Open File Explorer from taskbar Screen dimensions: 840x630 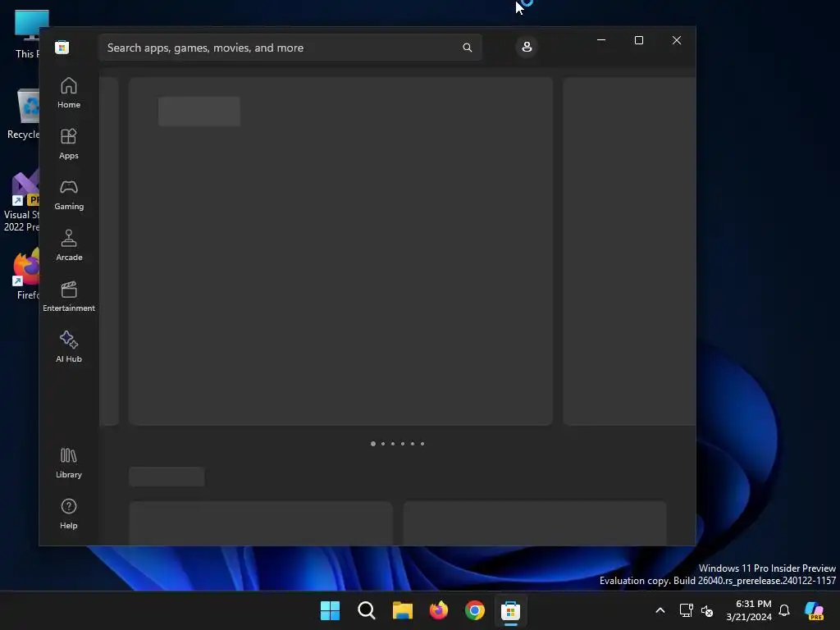pos(402,610)
